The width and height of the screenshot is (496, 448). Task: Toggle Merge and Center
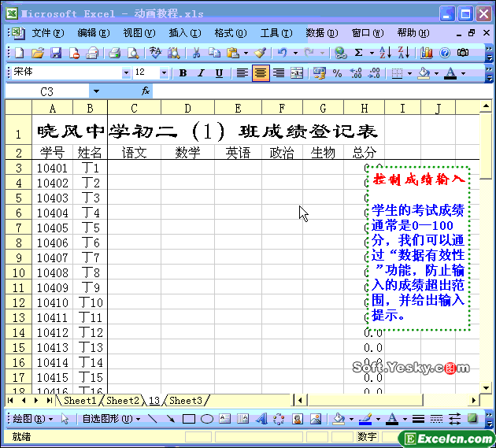click(297, 73)
